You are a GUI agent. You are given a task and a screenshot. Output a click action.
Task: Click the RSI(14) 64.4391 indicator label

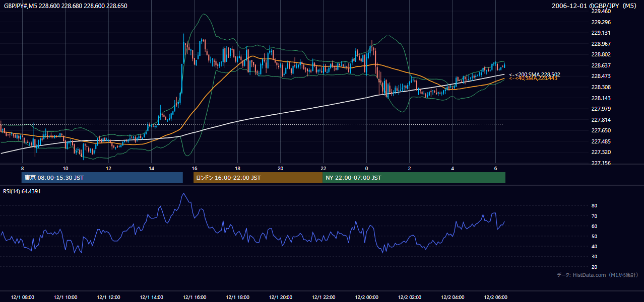22,191
